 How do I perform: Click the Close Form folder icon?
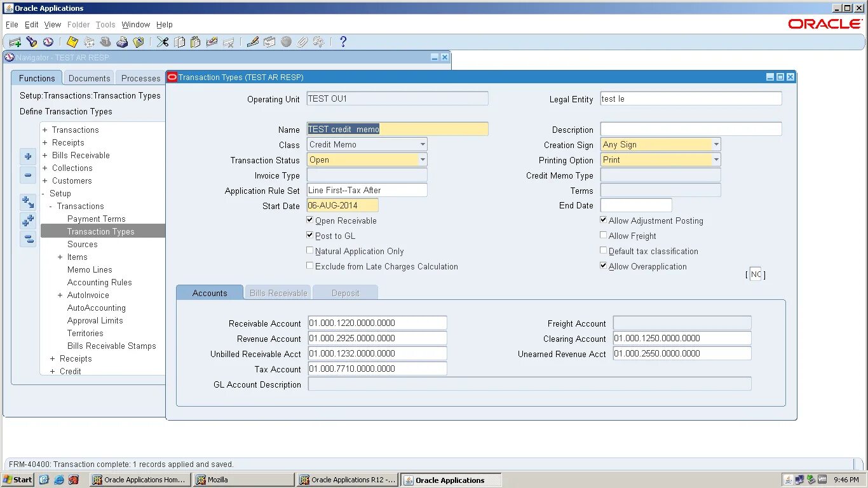click(139, 42)
